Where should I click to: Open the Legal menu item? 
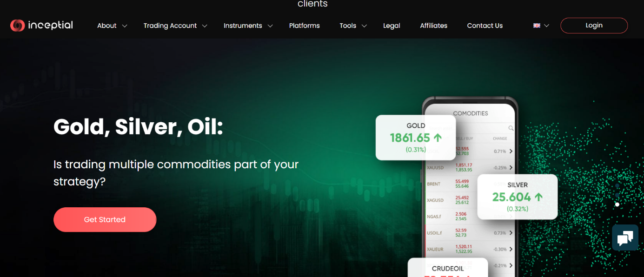(392, 26)
